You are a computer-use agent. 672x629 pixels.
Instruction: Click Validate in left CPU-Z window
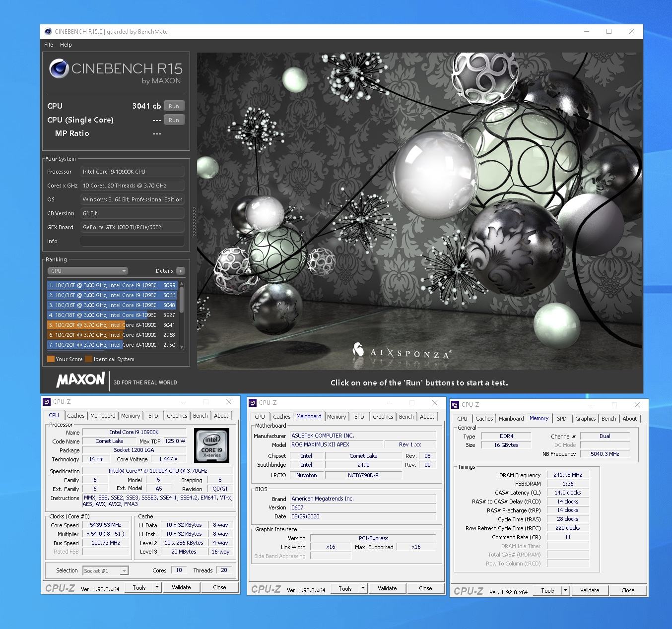click(x=181, y=588)
